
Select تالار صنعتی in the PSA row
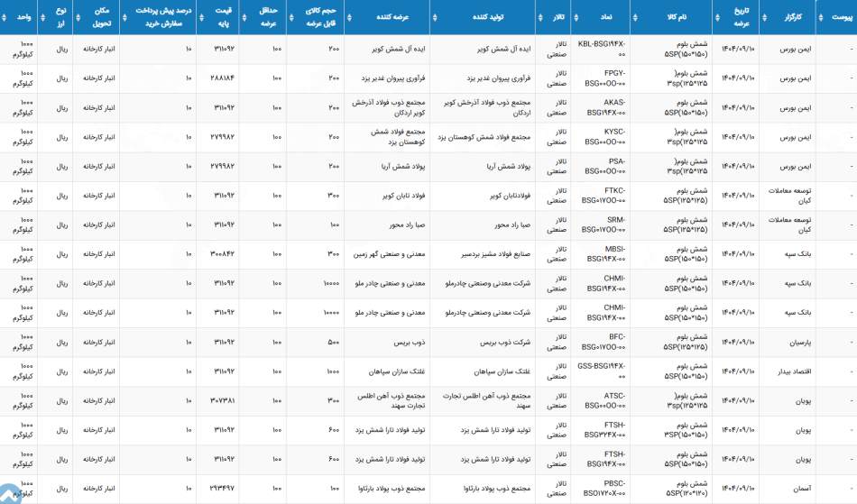point(557,167)
